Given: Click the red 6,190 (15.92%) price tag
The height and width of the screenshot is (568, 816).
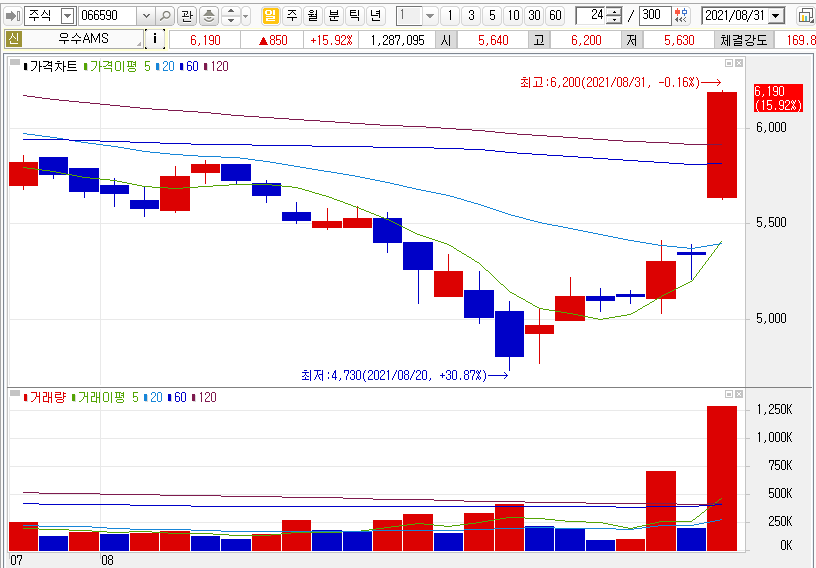Looking at the screenshot, I should 778,98.
